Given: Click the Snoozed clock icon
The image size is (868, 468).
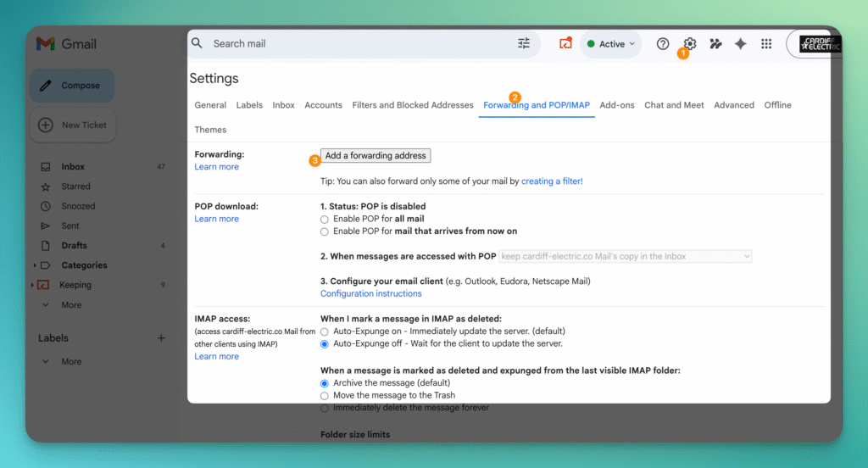Looking at the screenshot, I should [46, 206].
